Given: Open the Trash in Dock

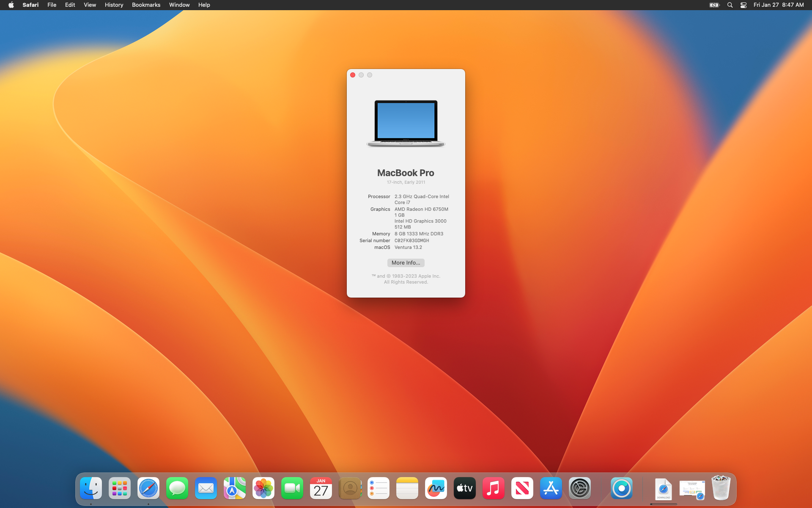Looking at the screenshot, I should (721, 489).
